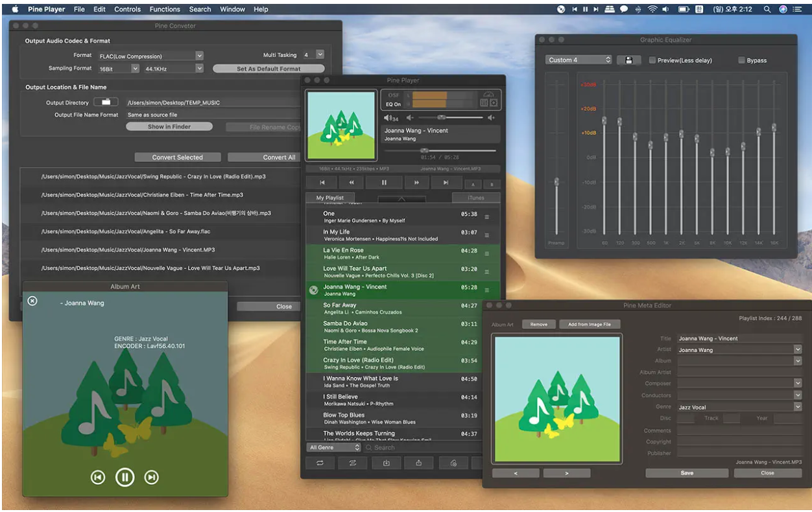Click the import icon below the playlist
The height and width of the screenshot is (512, 812).
387,463
